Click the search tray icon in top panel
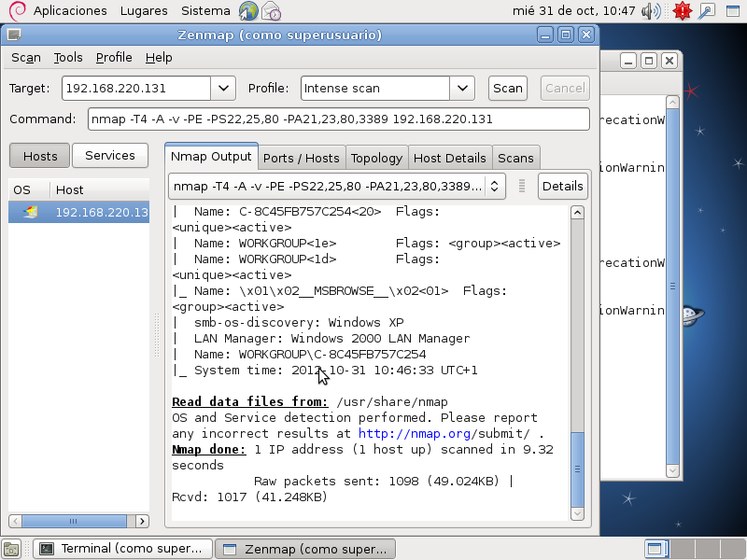The image size is (747, 560). click(707, 11)
